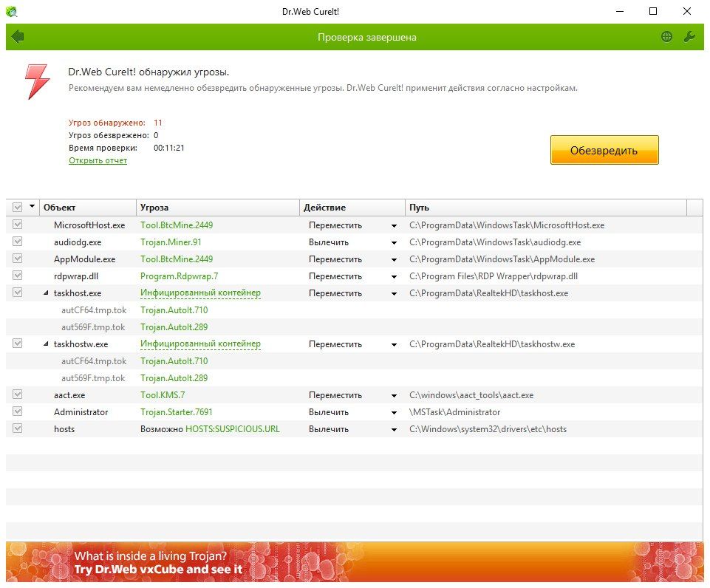Open action dropdown for rdpwrap.dll
Image resolution: width=710 pixels, height=588 pixels.
pyautogui.click(x=394, y=276)
